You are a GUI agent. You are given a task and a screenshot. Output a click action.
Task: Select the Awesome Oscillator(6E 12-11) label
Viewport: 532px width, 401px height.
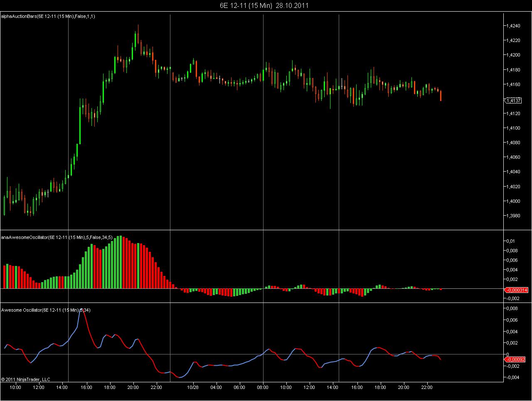(x=46, y=310)
